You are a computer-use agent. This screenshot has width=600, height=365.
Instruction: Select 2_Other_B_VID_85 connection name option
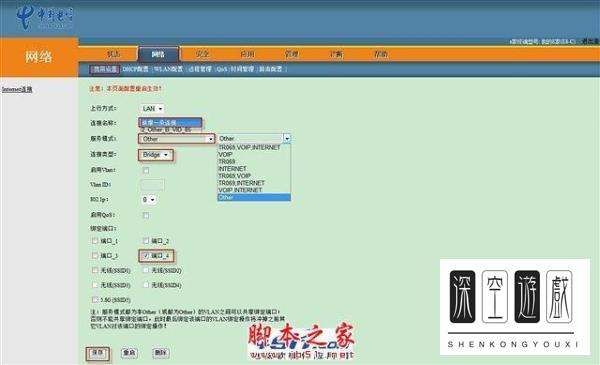[165, 130]
